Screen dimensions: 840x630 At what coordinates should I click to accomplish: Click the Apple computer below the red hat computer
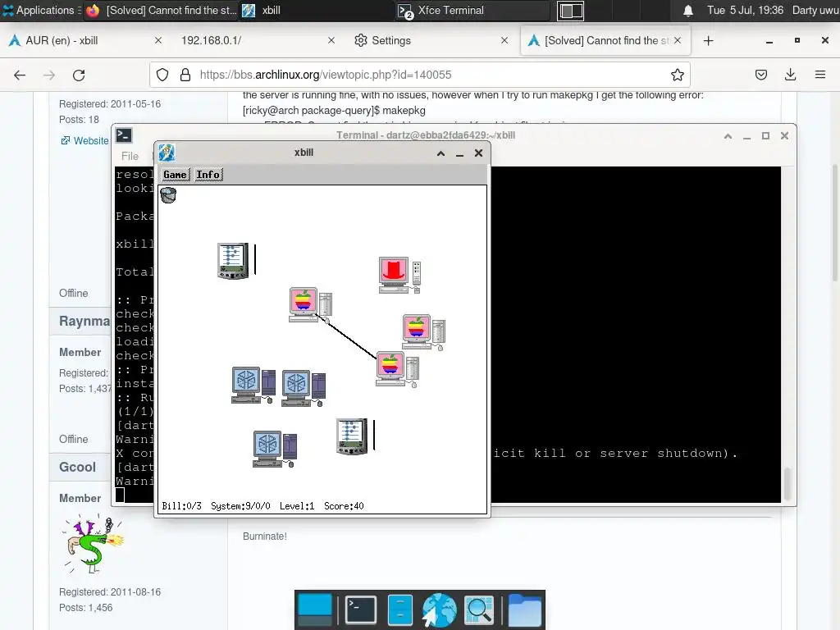pyautogui.click(x=424, y=332)
